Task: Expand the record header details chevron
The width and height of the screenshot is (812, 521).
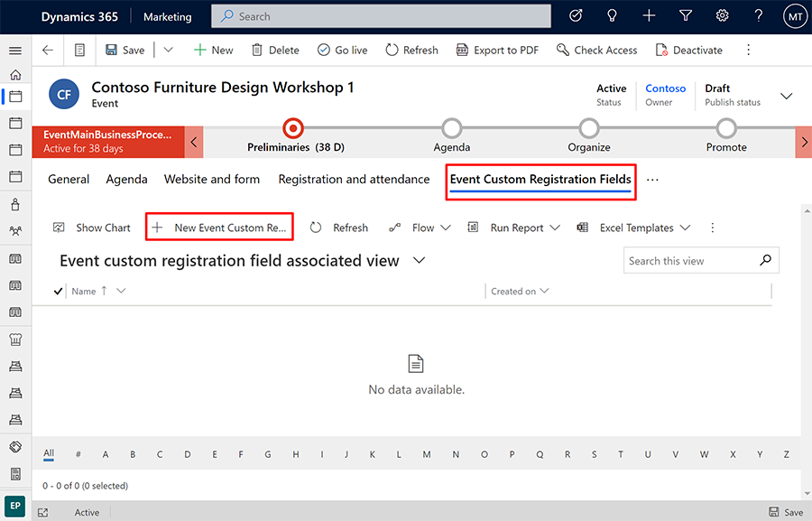Action: pos(786,96)
